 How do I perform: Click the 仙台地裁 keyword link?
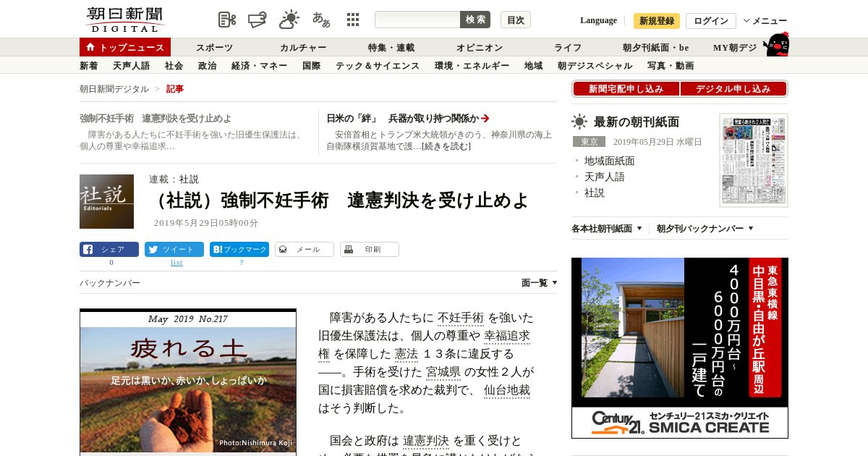pyautogui.click(x=507, y=391)
